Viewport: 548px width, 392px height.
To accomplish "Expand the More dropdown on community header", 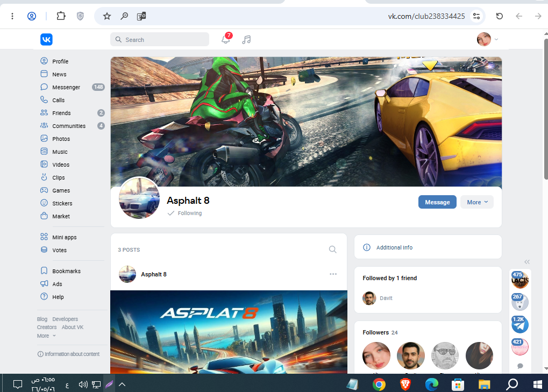I will coord(477,202).
